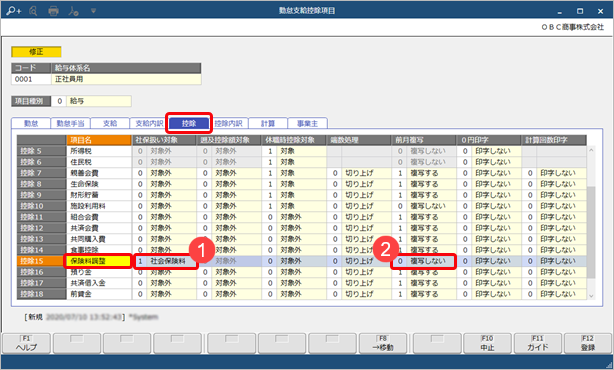Viewport: 614px width, 370px height.
Task: Click the 端数処理 column header
Action: [x=359, y=140]
